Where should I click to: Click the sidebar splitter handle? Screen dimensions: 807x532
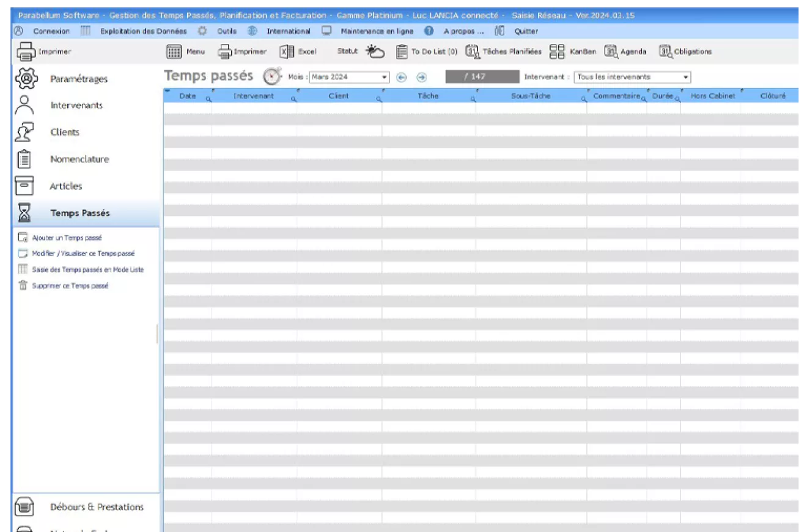point(157,333)
